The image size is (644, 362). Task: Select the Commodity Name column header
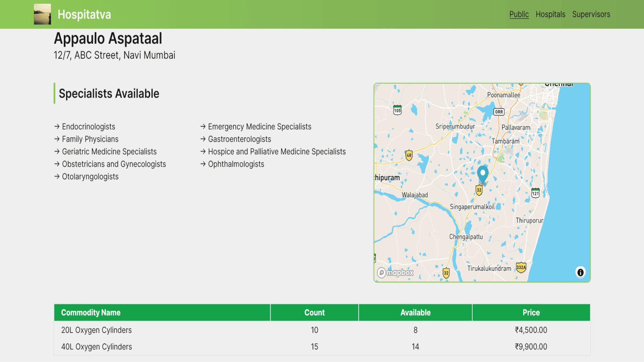[x=91, y=312]
